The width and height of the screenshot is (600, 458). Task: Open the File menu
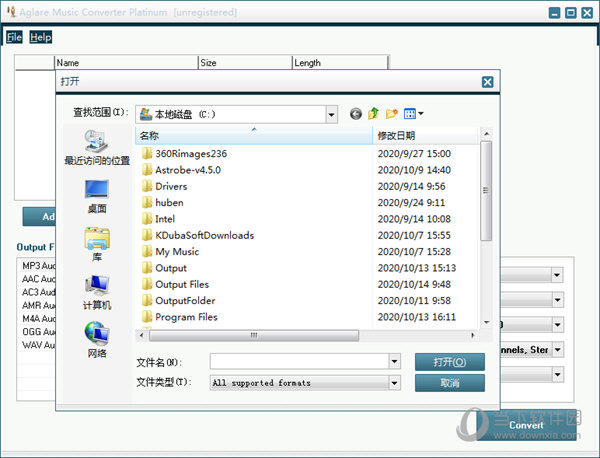pos(14,37)
